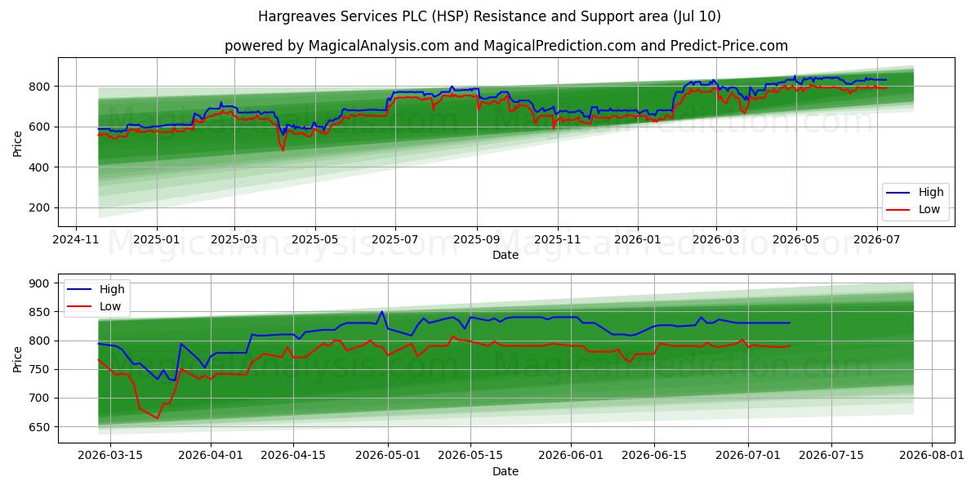Viewport: 980px width, 490px height.
Task: Click the '2025-07' x-axis tick label
Action: pos(395,240)
